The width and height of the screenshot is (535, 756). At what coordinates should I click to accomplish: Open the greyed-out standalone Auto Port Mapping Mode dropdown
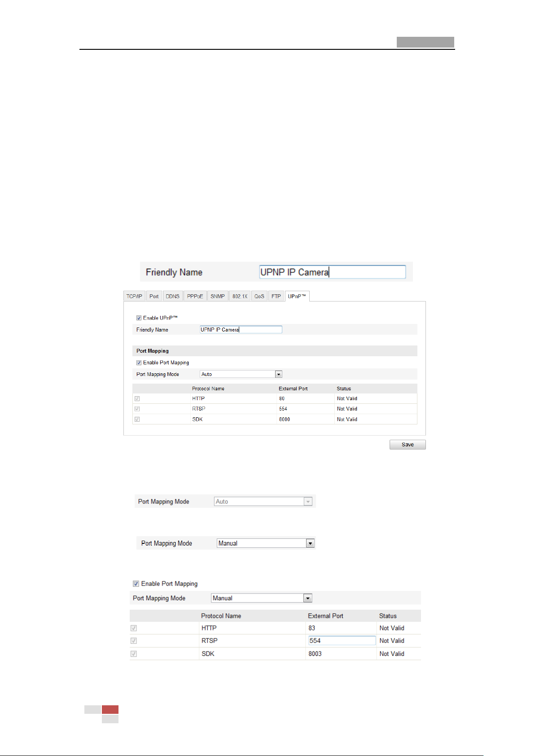pyautogui.click(x=263, y=502)
